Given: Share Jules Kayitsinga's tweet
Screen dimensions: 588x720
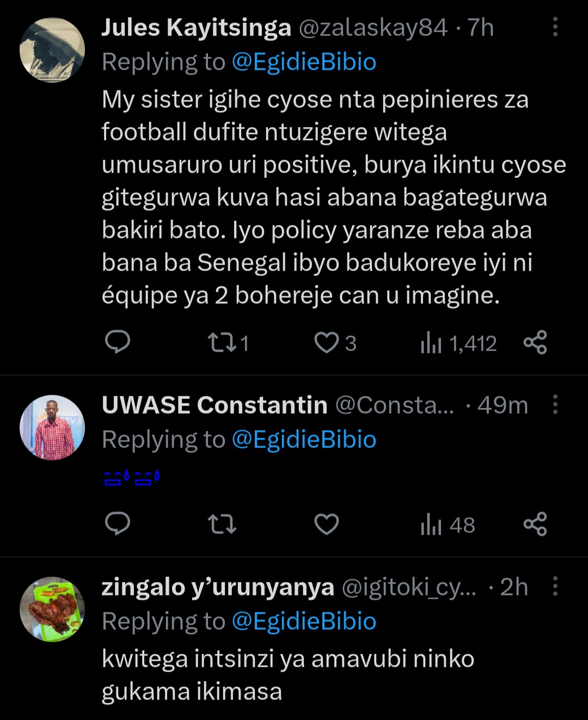Looking at the screenshot, I should click(x=535, y=342).
